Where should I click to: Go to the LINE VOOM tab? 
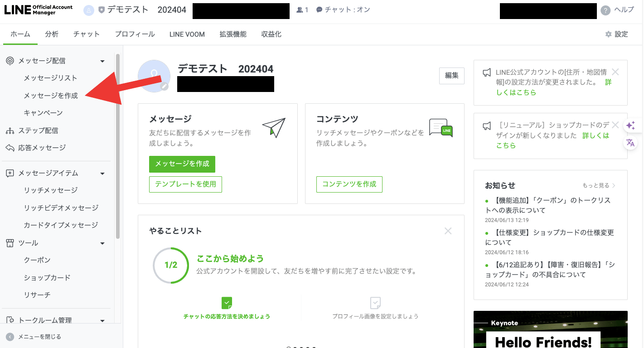[187, 34]
